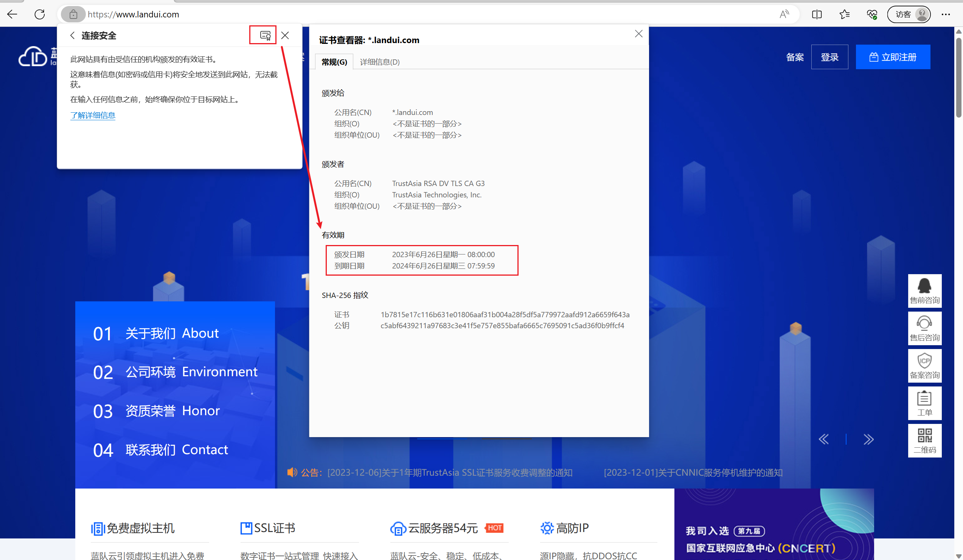963x560 pixels.
Task: Open 高防IP product heading
Action: pyautogui.click(x=572, y=528)
